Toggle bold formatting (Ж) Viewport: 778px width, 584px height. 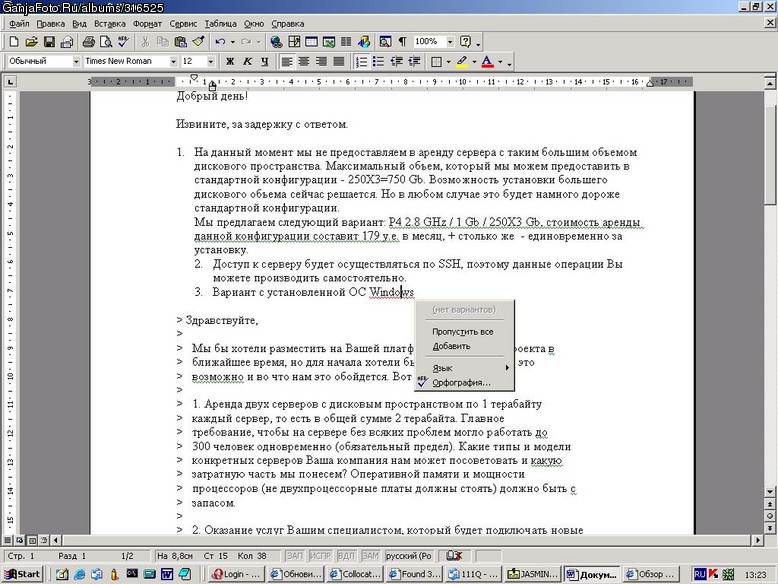coord(230,62)
